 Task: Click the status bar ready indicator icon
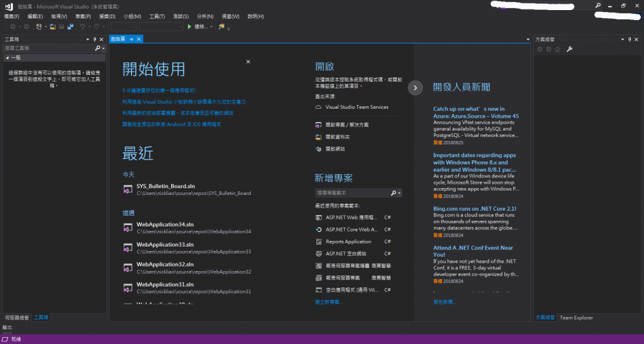(5, 339)
